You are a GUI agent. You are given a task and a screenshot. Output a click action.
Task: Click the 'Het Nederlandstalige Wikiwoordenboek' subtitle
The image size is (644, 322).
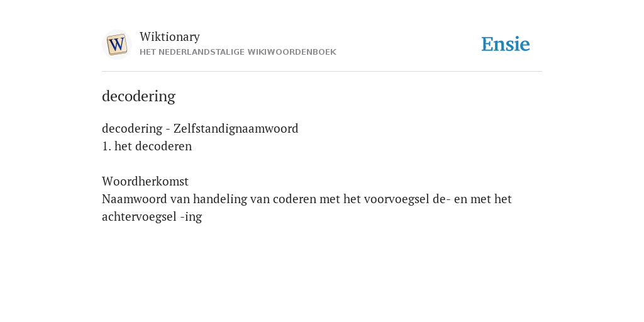point(238,52)
